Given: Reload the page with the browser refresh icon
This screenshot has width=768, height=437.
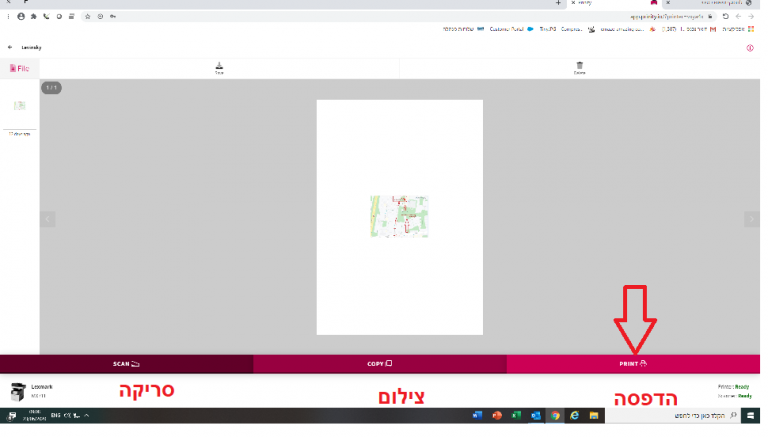Looking at the screenshot, I should tap(725, 16).
